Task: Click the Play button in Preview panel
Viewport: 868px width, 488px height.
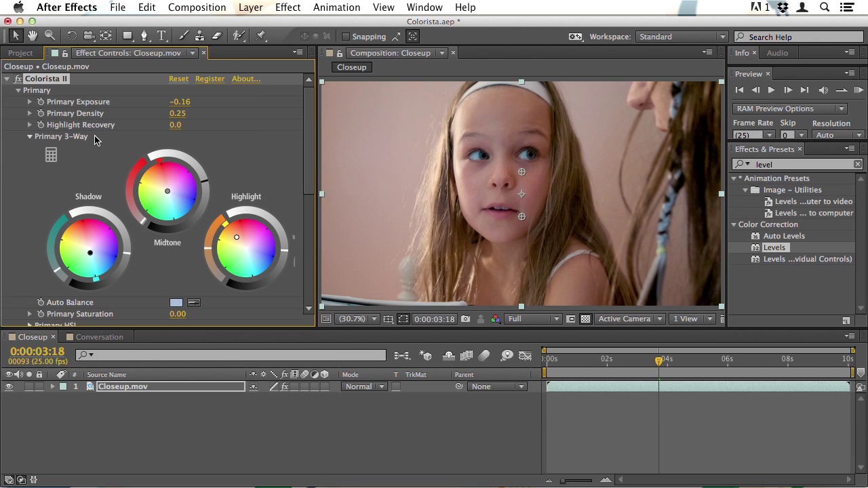Action: click(771, 90)
